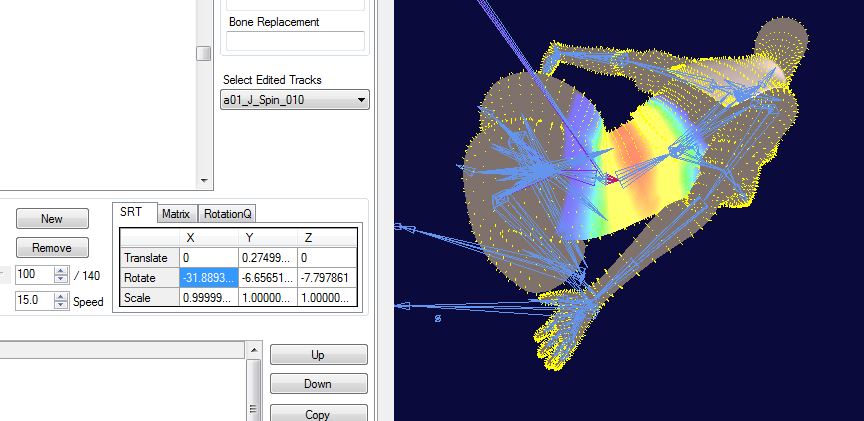Click the lower list scroll up arrow
Image resolution: width=864 pixels, height=421 pixels.
tap(253, 350)
